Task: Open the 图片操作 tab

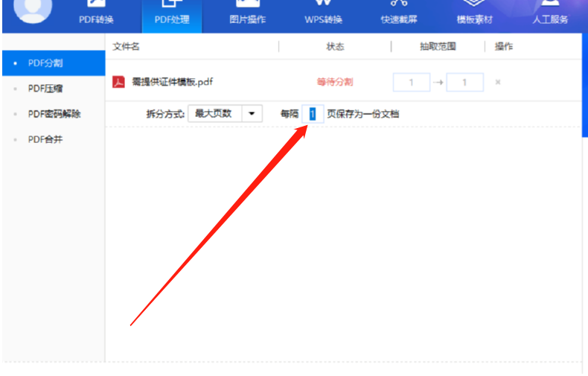Action: (248, 15)
